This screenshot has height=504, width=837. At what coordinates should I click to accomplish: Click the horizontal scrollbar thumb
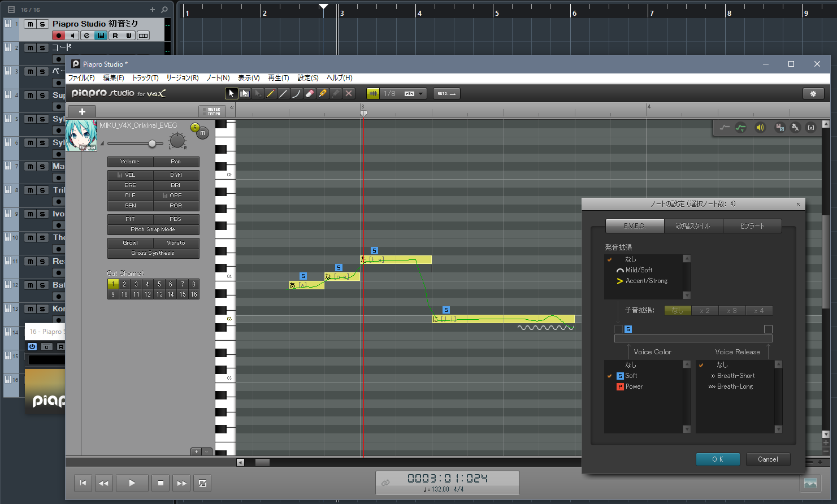[x=262, y=462]
